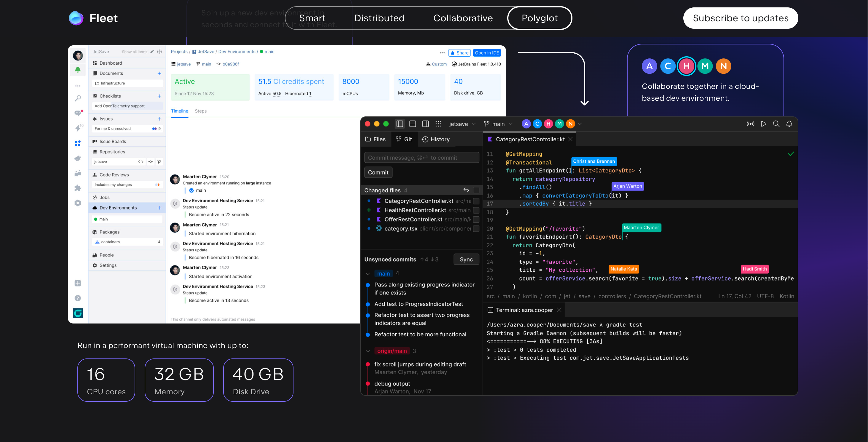This screenshot has height=442, width=868.
Task: Collapse the main unsynced commits group
Action: [368, 273]
